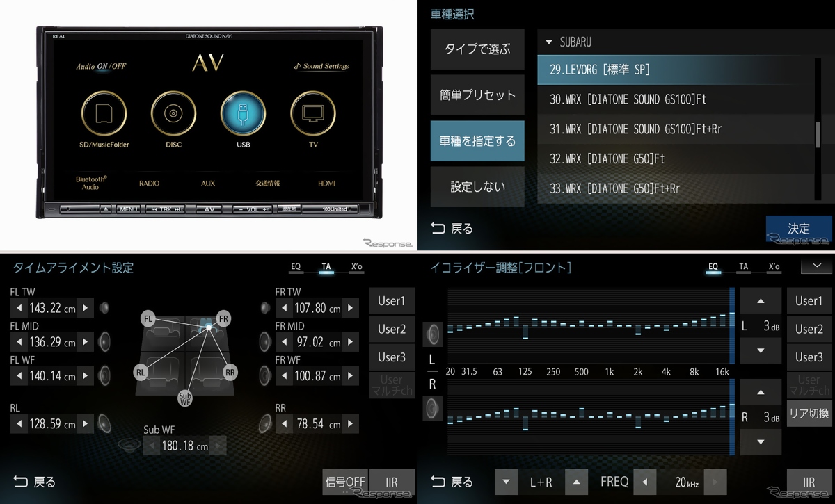Screen dimensions: 835x504
Task: Select the DISC source icon
Action: click(173, 113)
